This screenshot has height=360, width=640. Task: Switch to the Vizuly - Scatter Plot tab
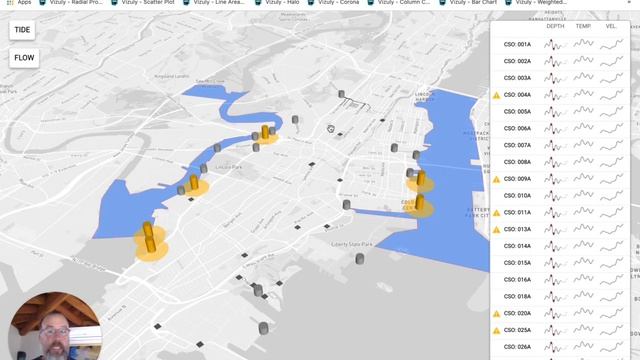click(x=143, y=2)
